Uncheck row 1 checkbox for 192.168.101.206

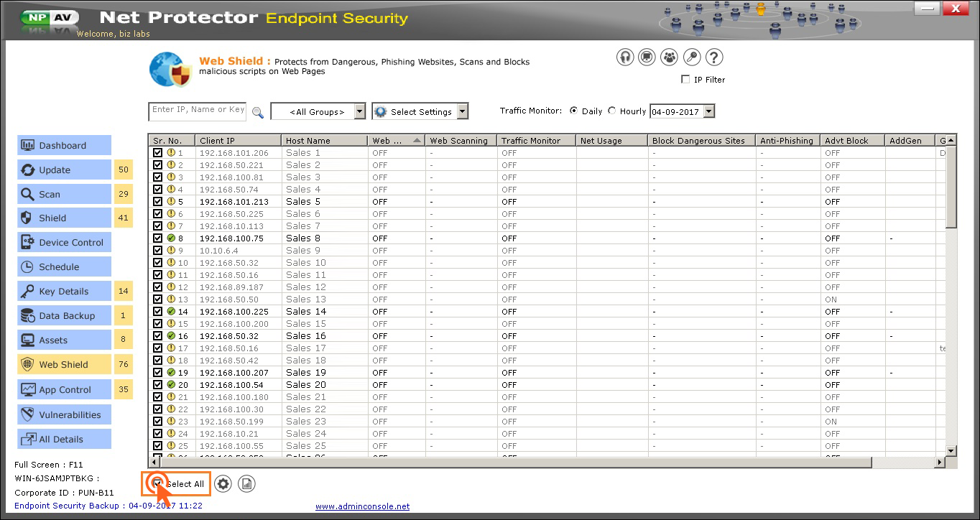[157, 152]
